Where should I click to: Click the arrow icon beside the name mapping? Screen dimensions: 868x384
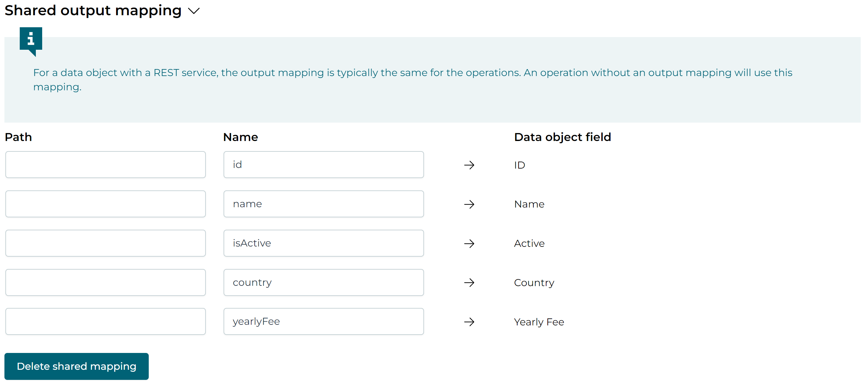tap(470, 204)
